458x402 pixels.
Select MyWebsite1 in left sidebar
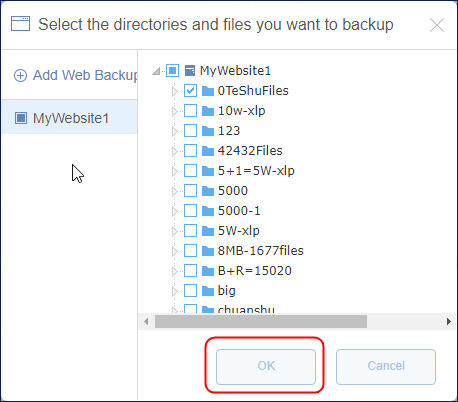click(69, 117)
